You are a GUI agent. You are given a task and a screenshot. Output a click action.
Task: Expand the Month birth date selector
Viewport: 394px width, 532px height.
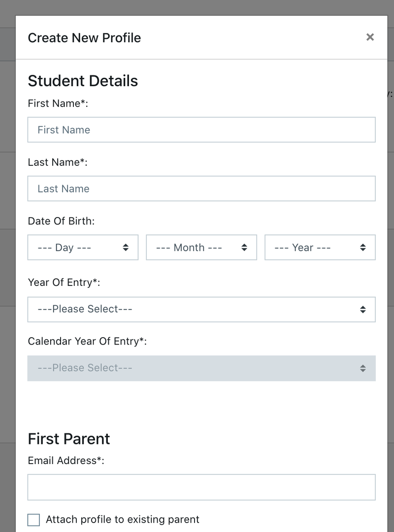(201, 248)
